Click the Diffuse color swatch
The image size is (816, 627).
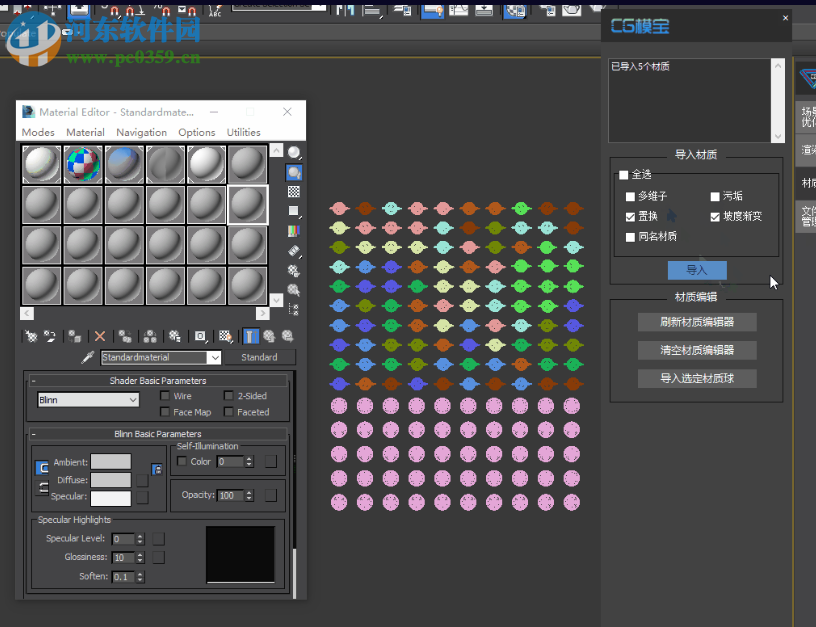tap(111, 480)
